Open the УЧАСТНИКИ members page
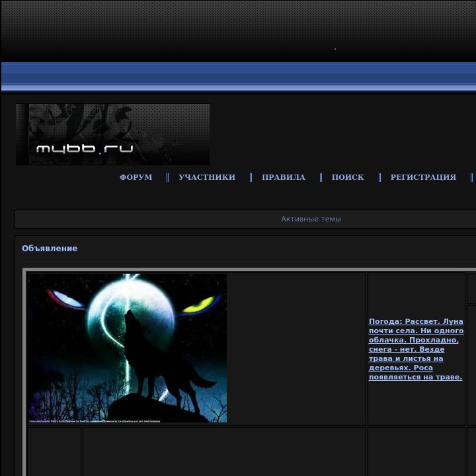This screenshot has height=476, width=476. tap(207, 177)
